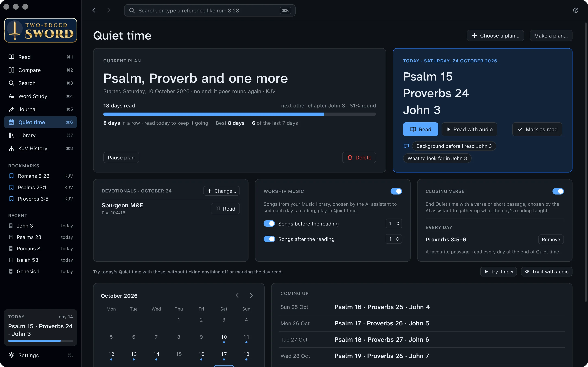Disable Songs before the reading toggle
This screenshot has height=367, width=588.
269,223
